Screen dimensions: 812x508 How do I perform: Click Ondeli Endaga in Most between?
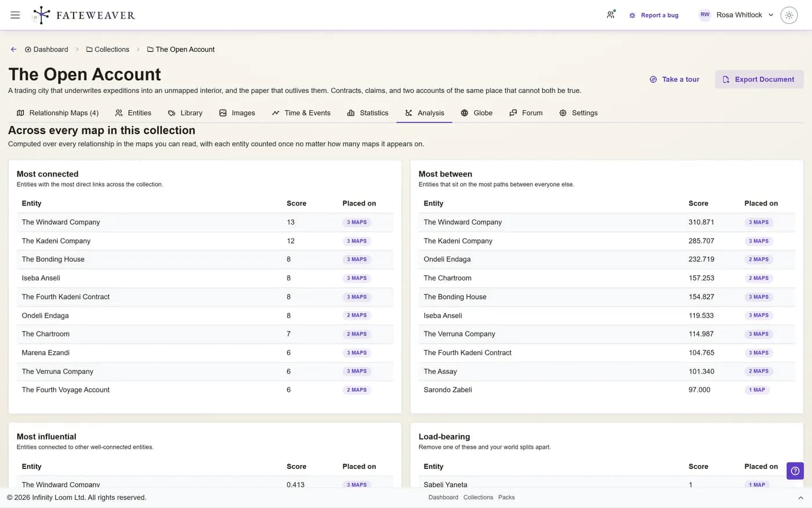447,260
